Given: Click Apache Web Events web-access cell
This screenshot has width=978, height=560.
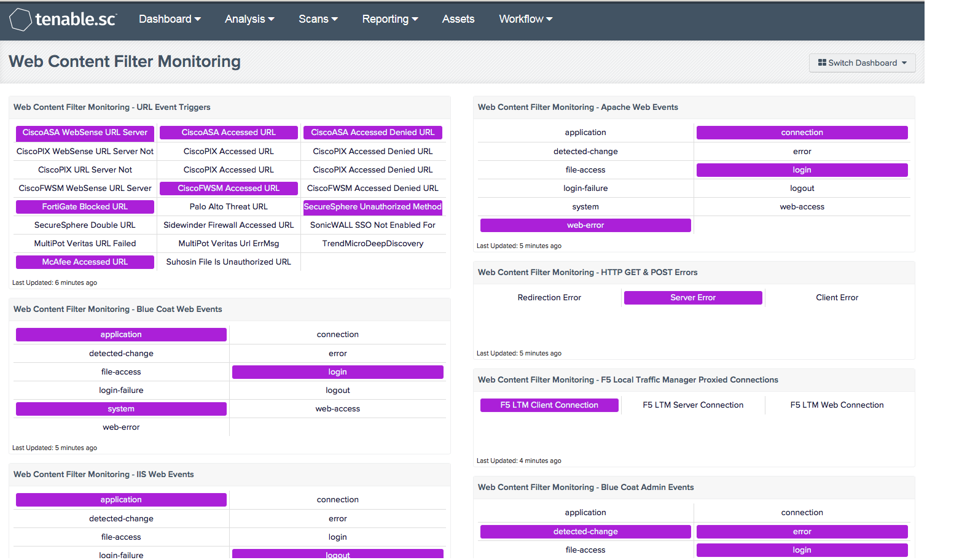Looking at the screenshot, I should 802,206.
